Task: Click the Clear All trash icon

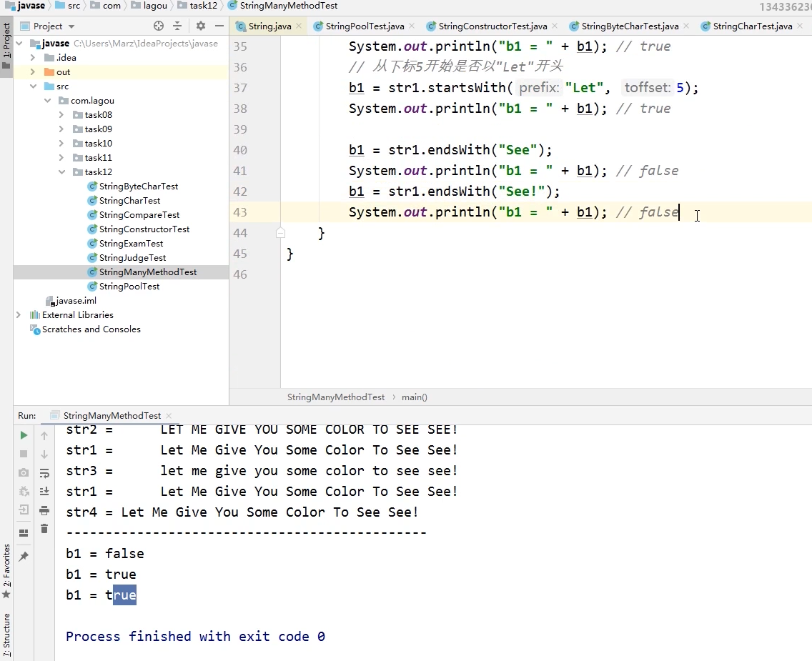Action: [x=44, y=529]
